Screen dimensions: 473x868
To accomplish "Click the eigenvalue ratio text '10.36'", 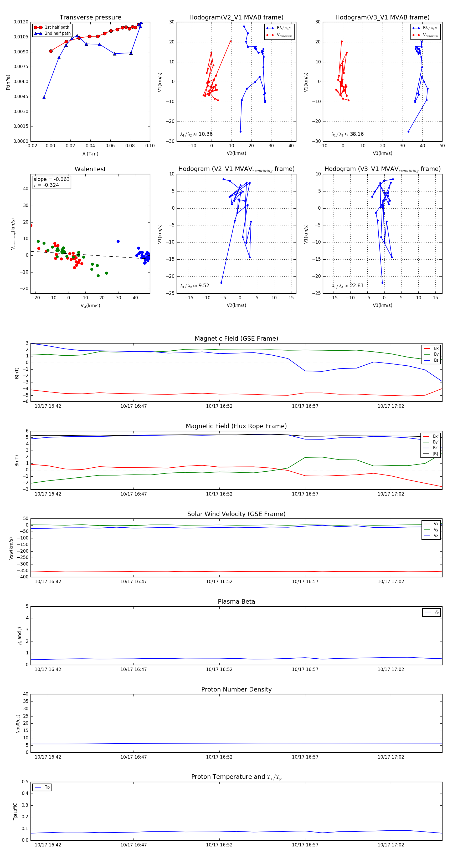I will tap(205, 134).
